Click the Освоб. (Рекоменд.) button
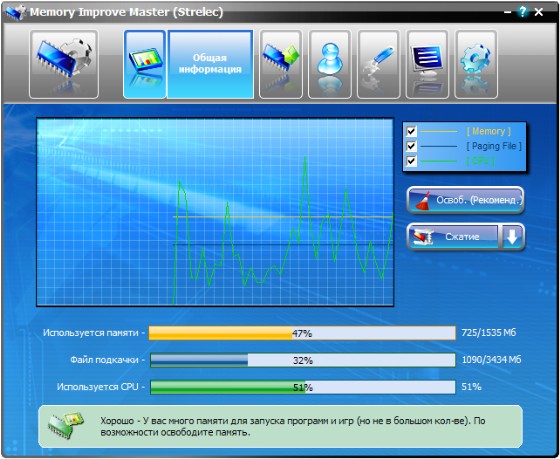This screenshot has width=560, height=459. (x=465, y=200)
